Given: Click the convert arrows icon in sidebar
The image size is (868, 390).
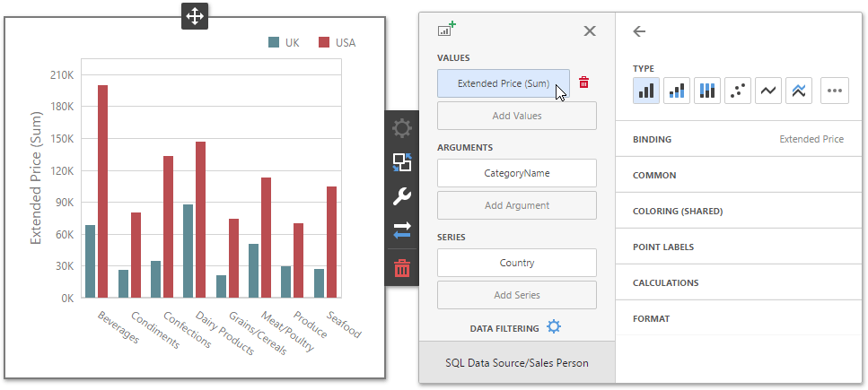Looking at the screenshot, I should pyautogui.click(x=402, y=231).
